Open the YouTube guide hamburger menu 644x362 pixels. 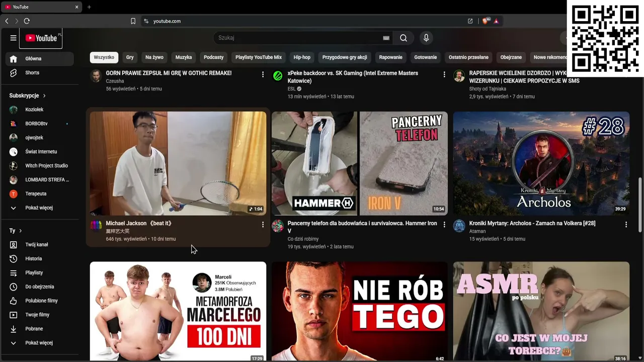pyautogui.click(x=14, y=38)
